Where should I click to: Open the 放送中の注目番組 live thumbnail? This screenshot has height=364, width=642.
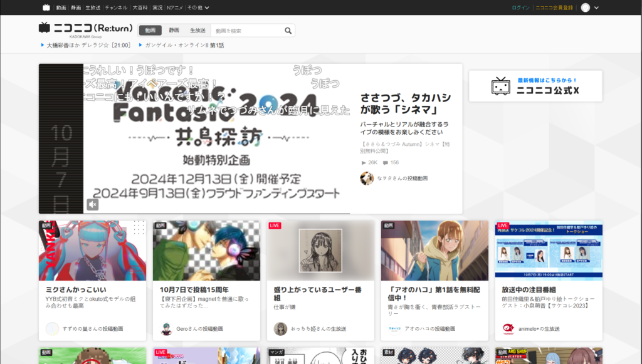549,251
